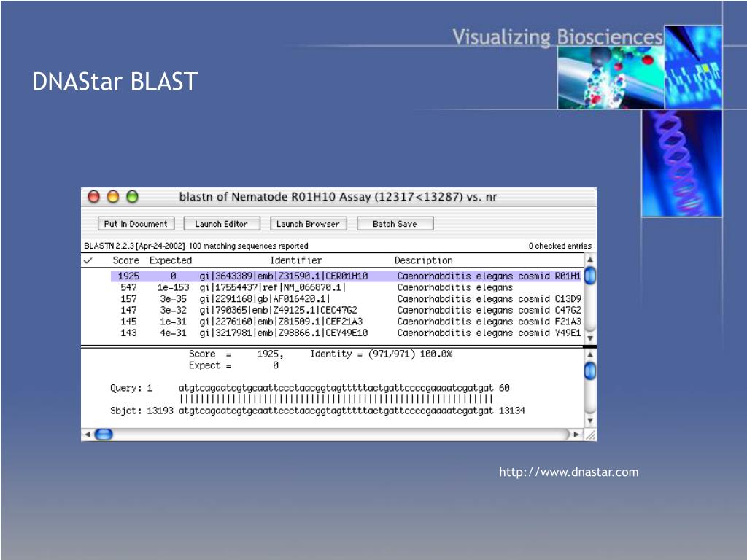This screenshot has height=560, width=747.
Task: Click the Sbjct: 13193 sequence line
Action: pos(317,411)
